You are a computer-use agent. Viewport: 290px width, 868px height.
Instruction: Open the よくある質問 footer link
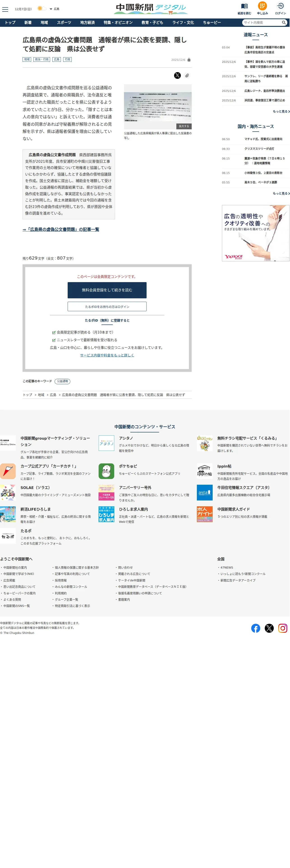[x=12, y=600]
